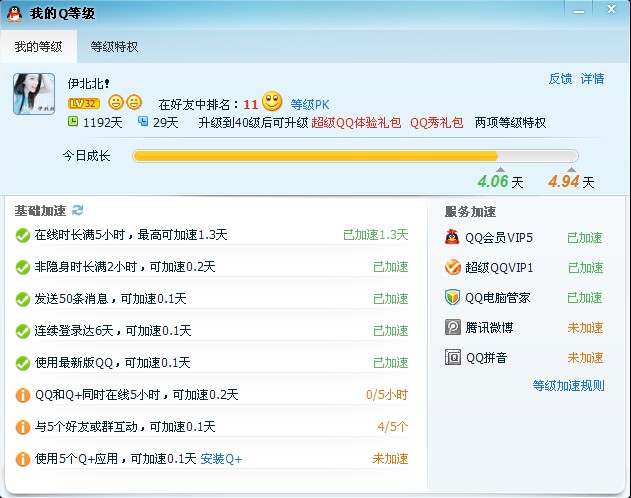Click the green clock icon beside 1192天

tap(73, 121)
